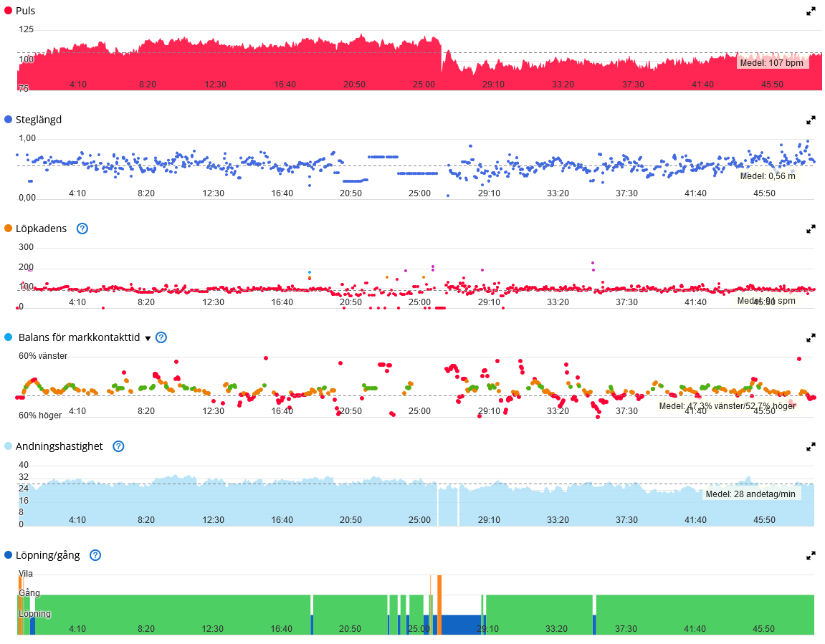The width and height of the screenshot is (825, 644).
Task: Open the help icon next to Balans för markkontakttid
Action: click(x=161, y=337)
